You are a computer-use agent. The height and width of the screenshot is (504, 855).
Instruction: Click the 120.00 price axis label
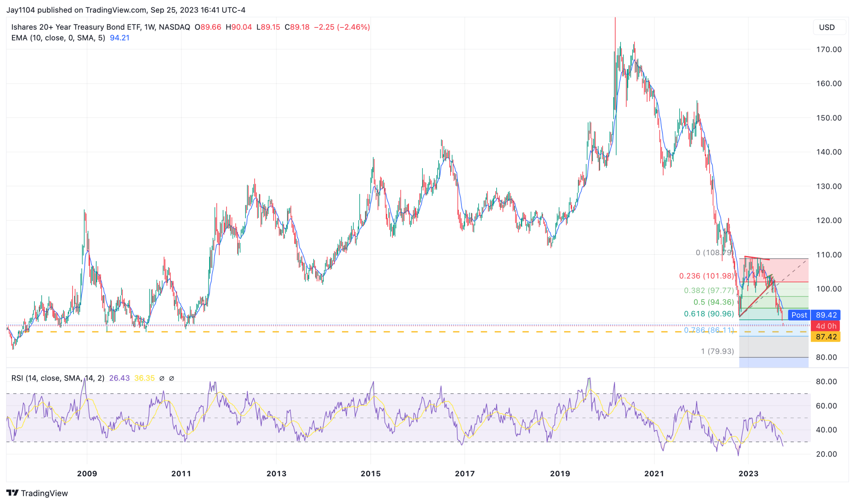829,220
